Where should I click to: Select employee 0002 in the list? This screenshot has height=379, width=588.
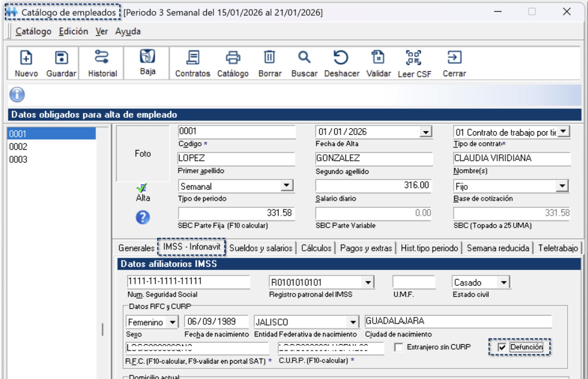[x=18, y=147]
